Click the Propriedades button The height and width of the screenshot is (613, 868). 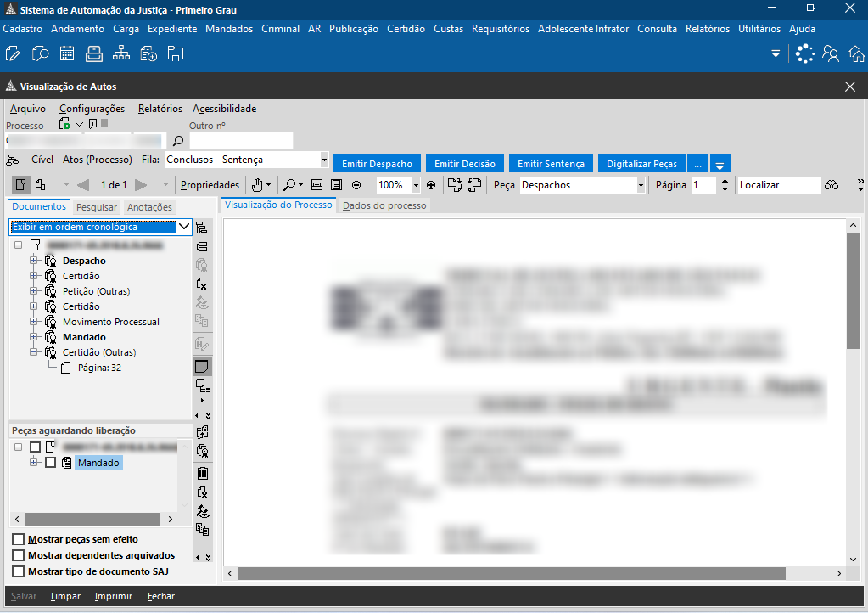[x=210, y=185]
